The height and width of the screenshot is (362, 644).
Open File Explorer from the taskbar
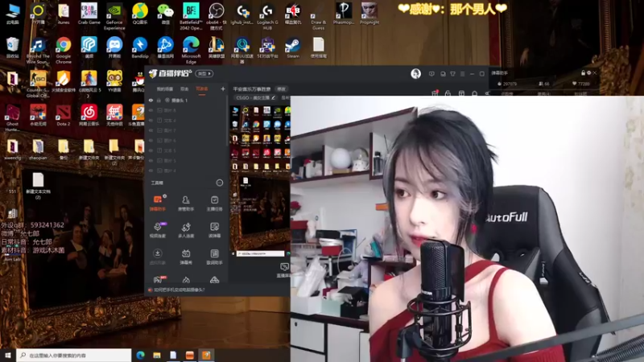(157, 355)
